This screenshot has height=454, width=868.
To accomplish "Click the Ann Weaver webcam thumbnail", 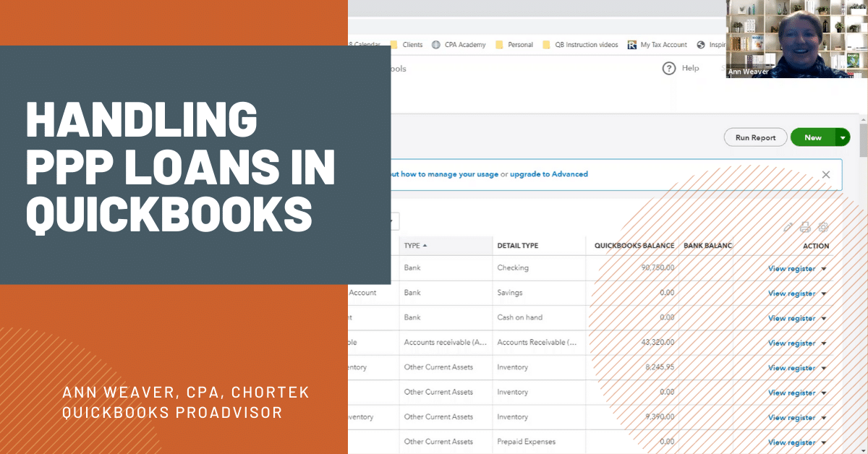I will [x=796, y=38].
